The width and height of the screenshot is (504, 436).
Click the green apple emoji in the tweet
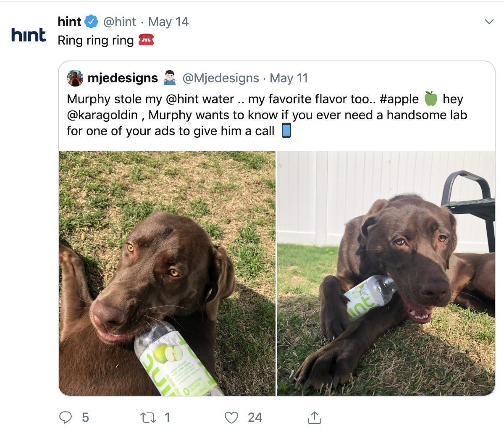[x=430, y=99]
